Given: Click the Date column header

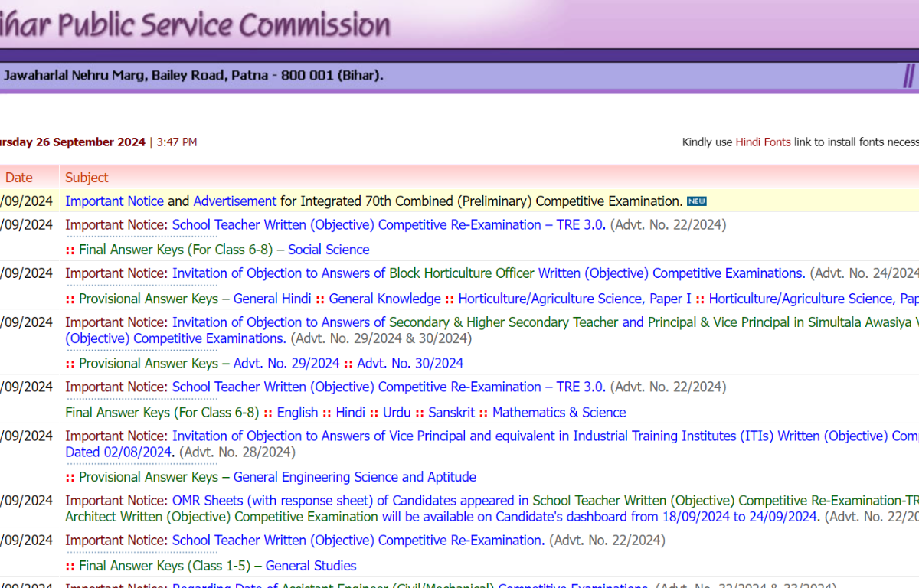Looking at the screenshot, I should pos(19,178).
